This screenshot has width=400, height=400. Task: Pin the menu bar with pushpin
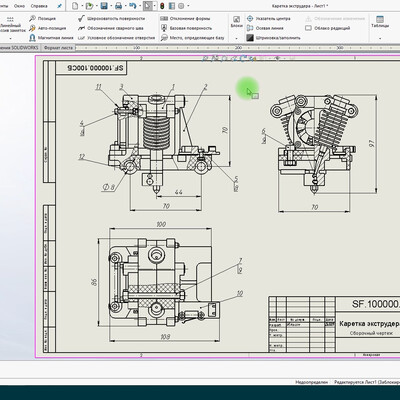59,6
